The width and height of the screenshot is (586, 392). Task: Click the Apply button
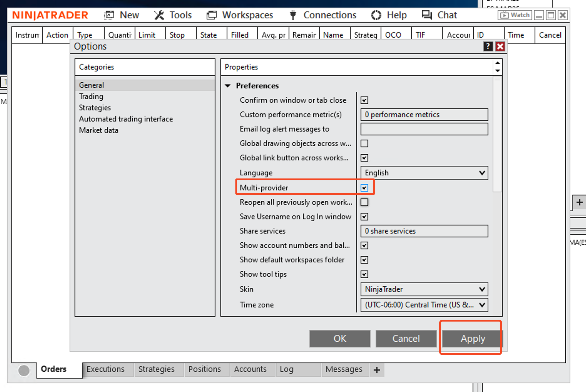click(x=472, y=338)
